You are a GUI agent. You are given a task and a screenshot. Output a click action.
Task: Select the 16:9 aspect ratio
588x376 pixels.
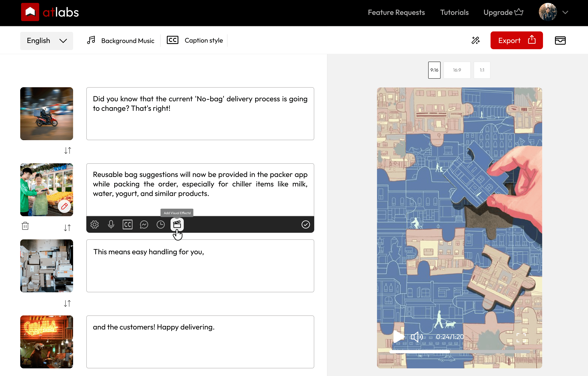pos(457,70)
